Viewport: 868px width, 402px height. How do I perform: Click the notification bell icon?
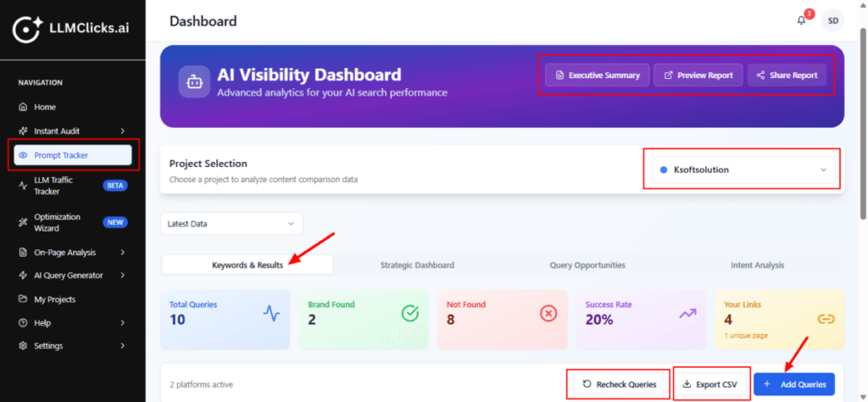pyautogui.click(x=801, y=21)
